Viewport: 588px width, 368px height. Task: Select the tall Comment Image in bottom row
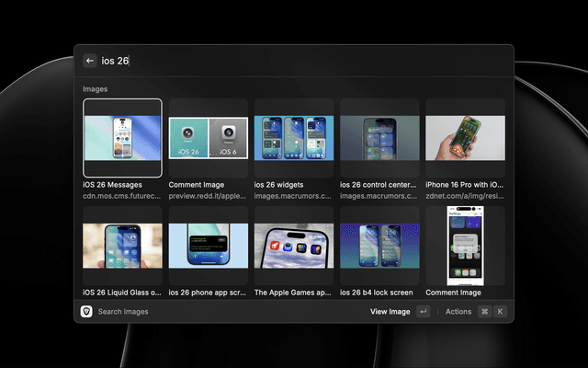click(x=465, y=246)
